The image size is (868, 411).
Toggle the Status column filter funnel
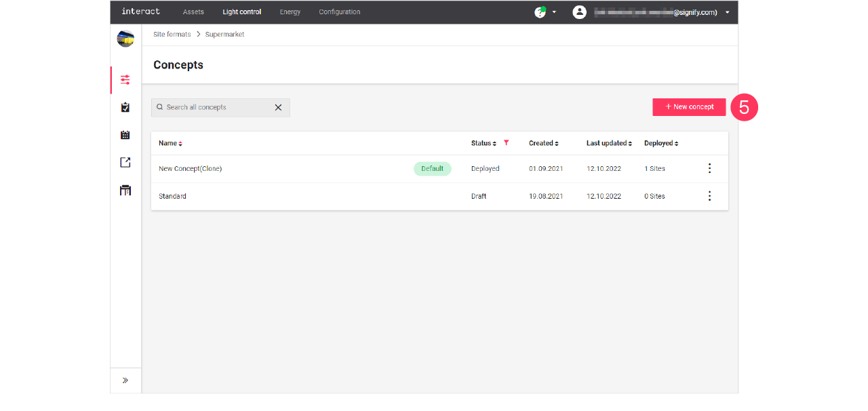click(506, 142)
